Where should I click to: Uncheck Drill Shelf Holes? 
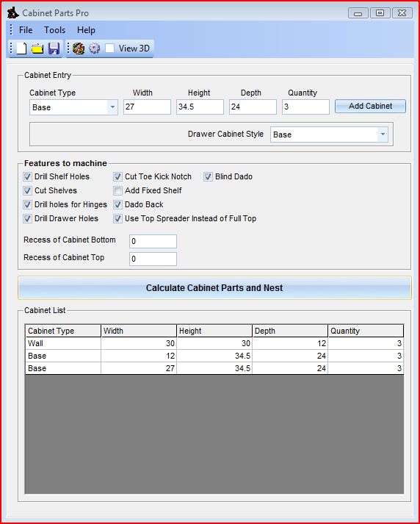click(27, 177)
